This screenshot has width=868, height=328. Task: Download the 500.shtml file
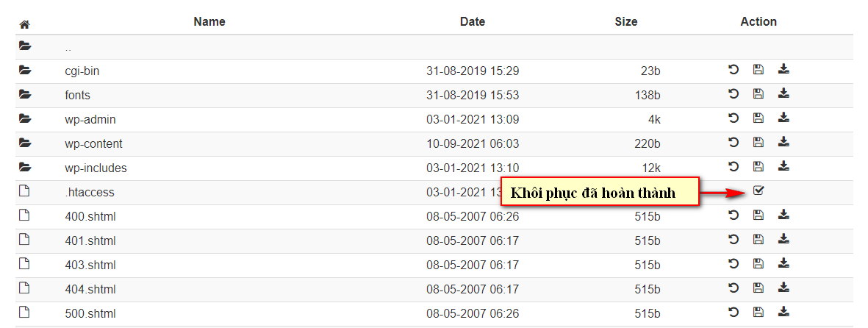click(x=783, y=312)
